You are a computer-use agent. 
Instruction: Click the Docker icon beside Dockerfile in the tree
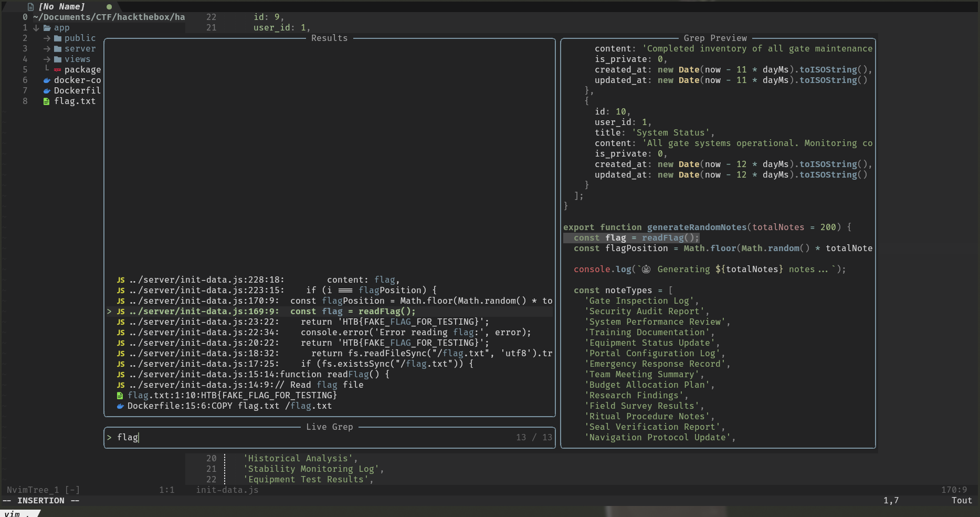point(47,91)
